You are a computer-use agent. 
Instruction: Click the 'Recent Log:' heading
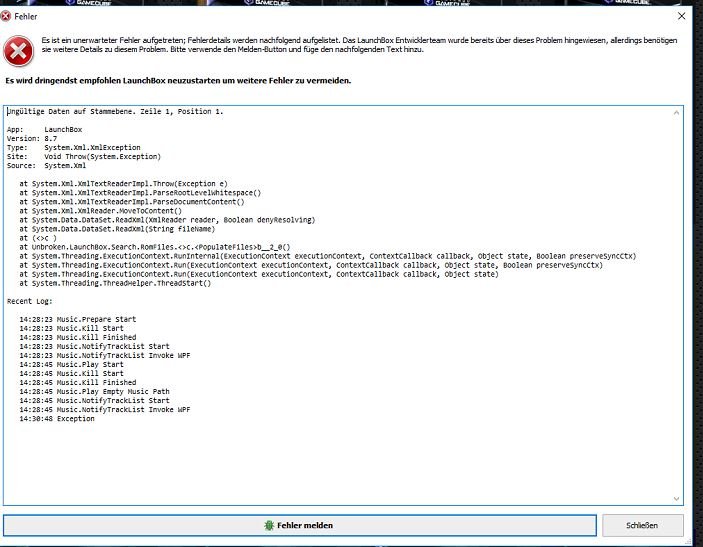pos(30,301)
